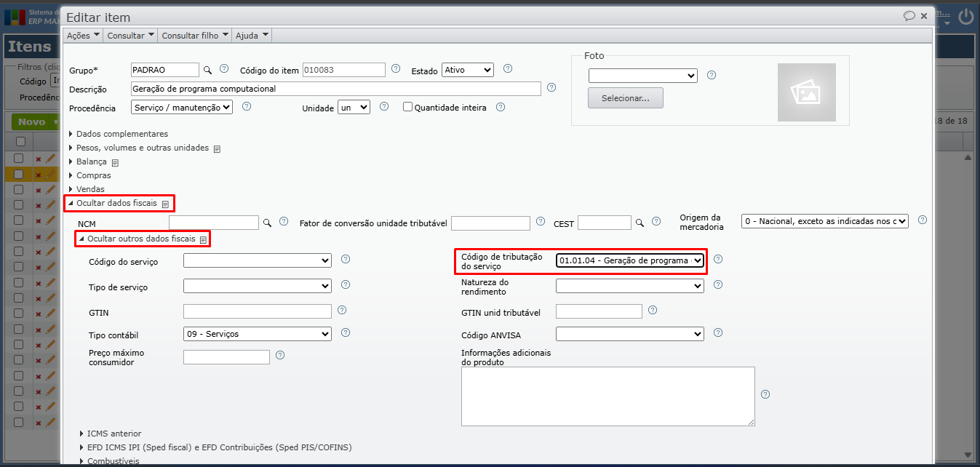The height and width of the screenshot is (467, 980).
Task: Click the Selecionar... photo button
Action: (x=626, y=97)
